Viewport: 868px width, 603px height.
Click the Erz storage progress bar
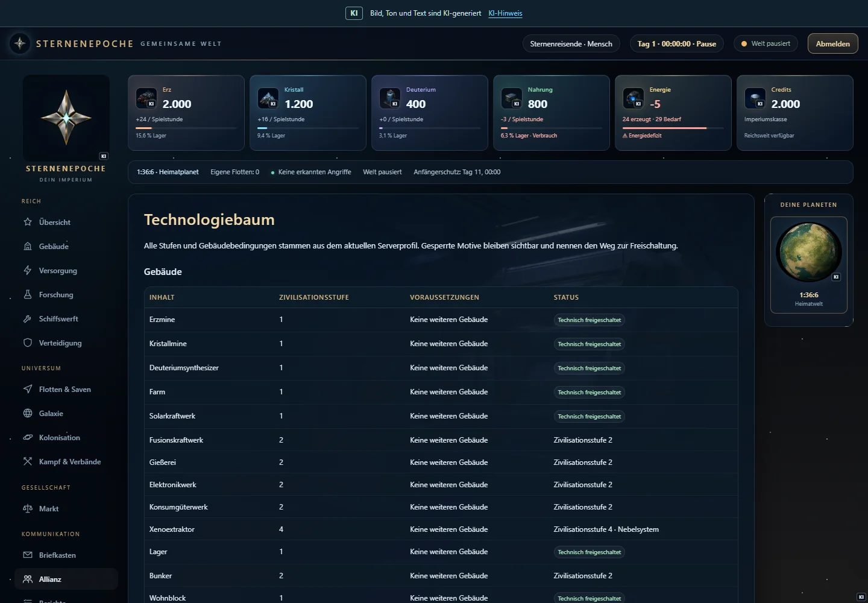[186, 128]
